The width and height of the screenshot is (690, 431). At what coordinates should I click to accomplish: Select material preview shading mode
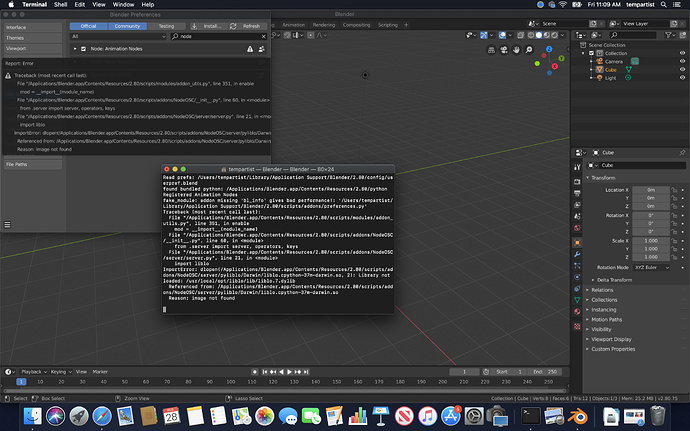pyautogui.click(x=547, y=35)
